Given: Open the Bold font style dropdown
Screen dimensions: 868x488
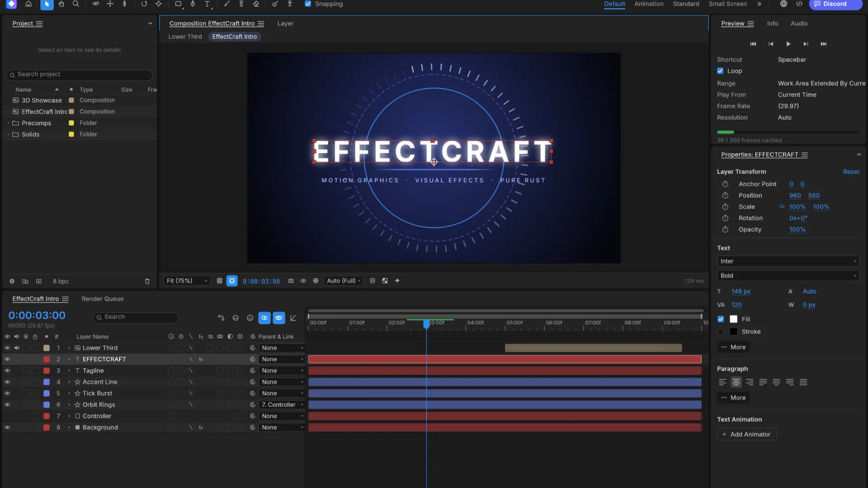Looking at the screenshot, I should coord(788,276).
